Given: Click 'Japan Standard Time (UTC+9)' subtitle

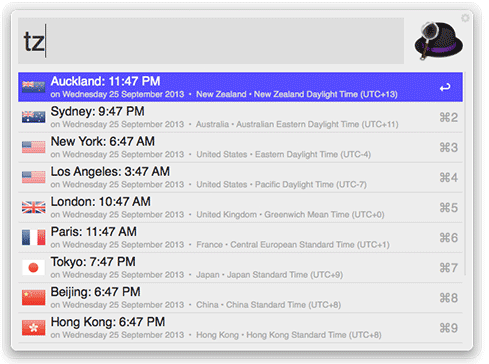Looking at the screenshot, I should 285,275.
